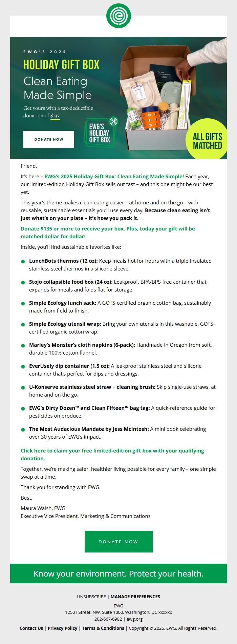237x644 pixels.
Task: Click the bullet beside The Most Audacious Mandate
Action: [x=23, y=429]
